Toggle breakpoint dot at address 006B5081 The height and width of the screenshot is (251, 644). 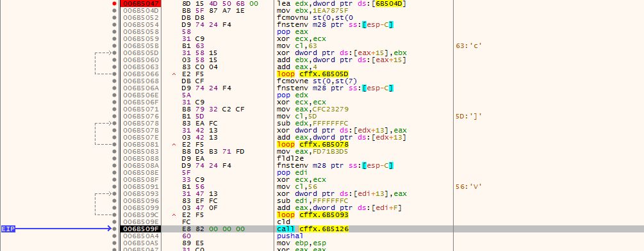(x=115, y=144)
